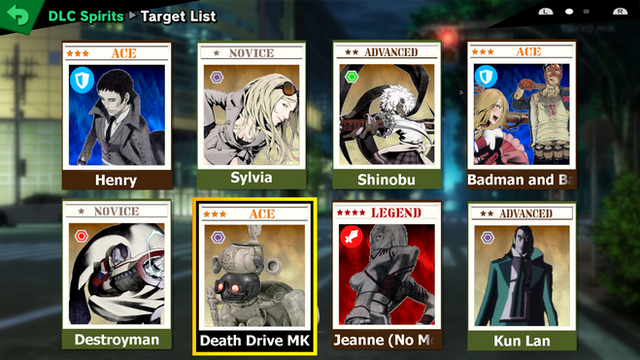The image size is (640, 360).
Task: Go to previous page with L button
Action: pyautogui.click(x=545, y=11)
